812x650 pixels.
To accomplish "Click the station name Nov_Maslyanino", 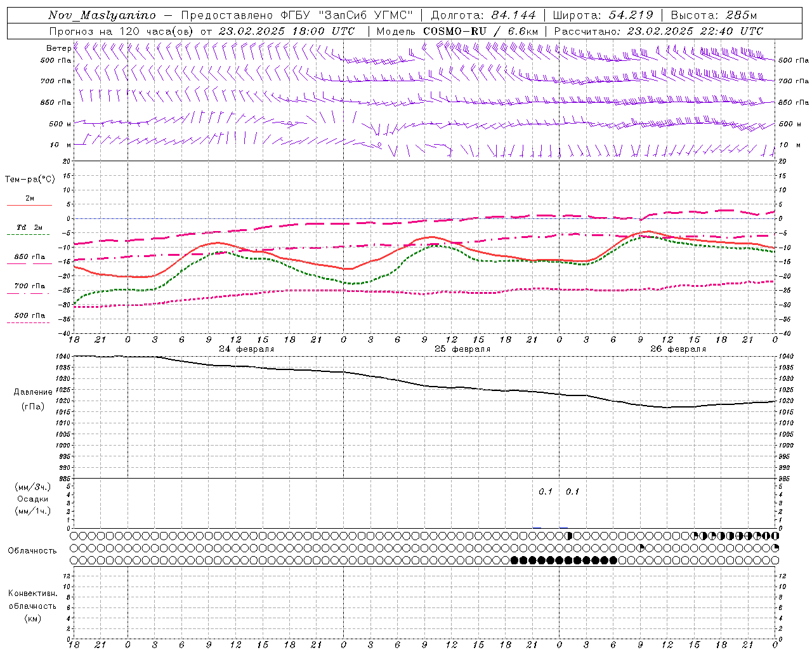I will [x=102, y=15].
